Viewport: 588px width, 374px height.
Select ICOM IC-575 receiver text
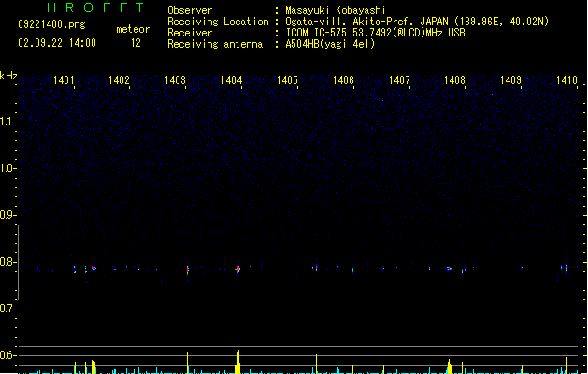click(x=375, y=33)
